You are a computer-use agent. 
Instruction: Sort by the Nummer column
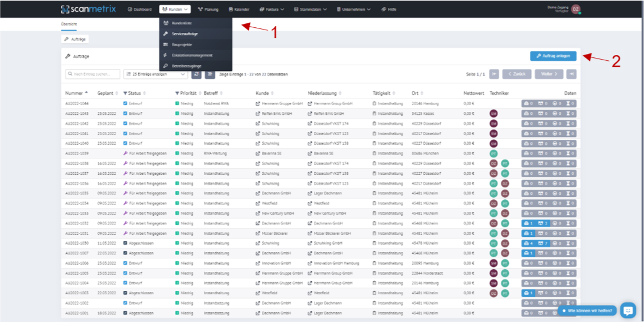click(77, 93)
